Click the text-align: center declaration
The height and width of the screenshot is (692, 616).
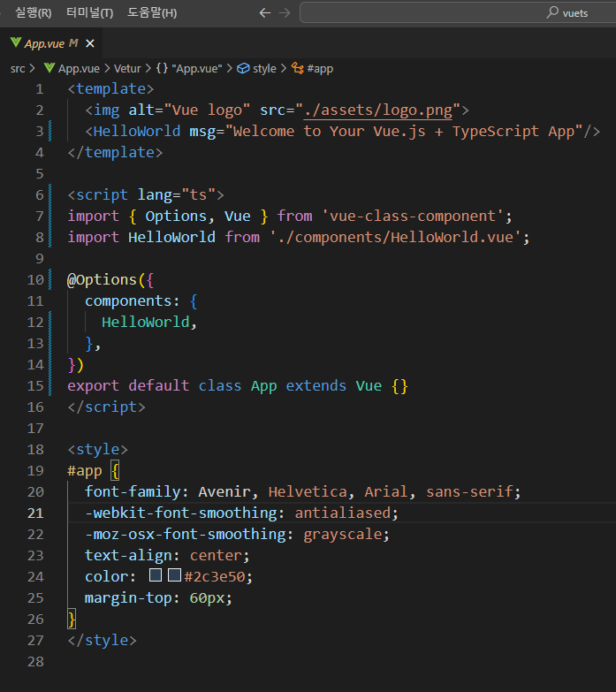167,556
